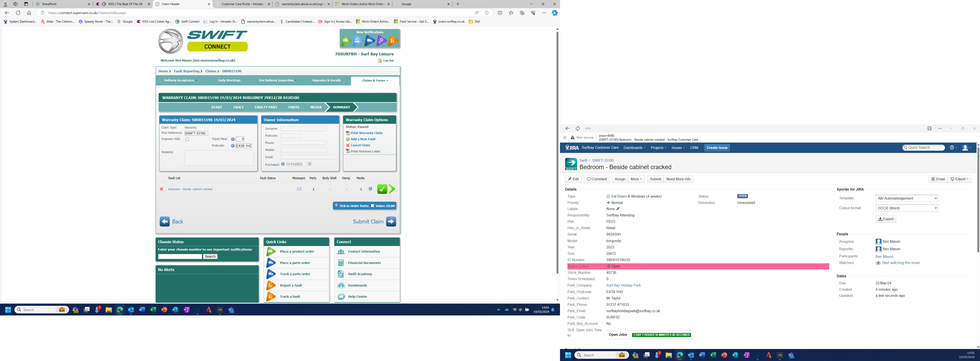The height and width of the screenshot is (361, 980).
Task: Click the Print Warranty Claim link
Action: 366,133
